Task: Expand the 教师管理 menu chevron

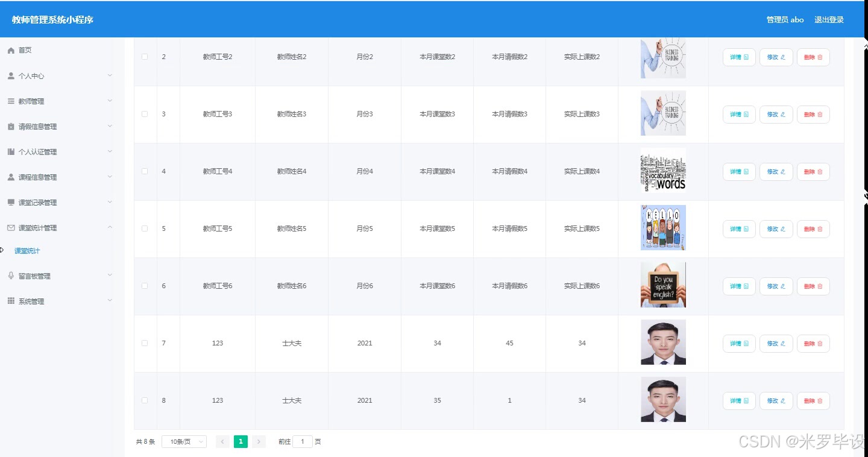Action: coord(110,101)
